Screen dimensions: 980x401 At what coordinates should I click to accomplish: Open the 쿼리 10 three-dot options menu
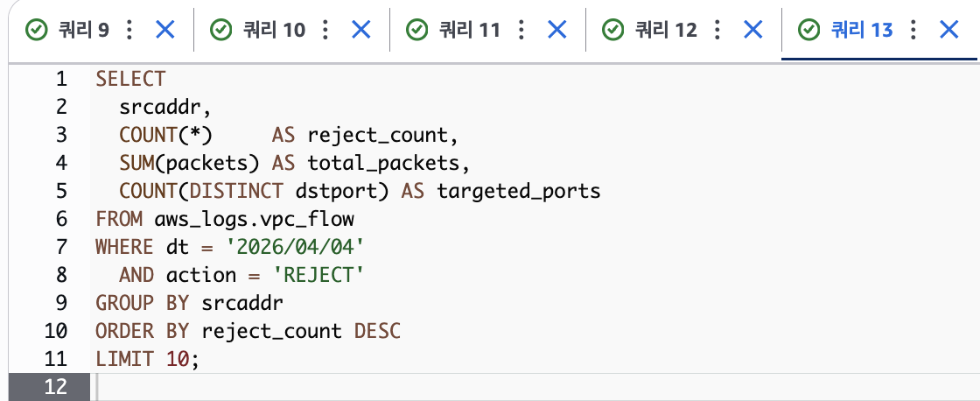pyautogui.click(x=325, y=30)
